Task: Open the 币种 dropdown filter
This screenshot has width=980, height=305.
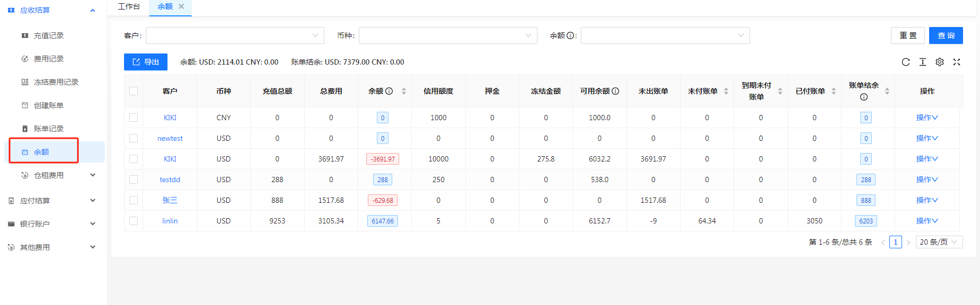Action: 448,35
